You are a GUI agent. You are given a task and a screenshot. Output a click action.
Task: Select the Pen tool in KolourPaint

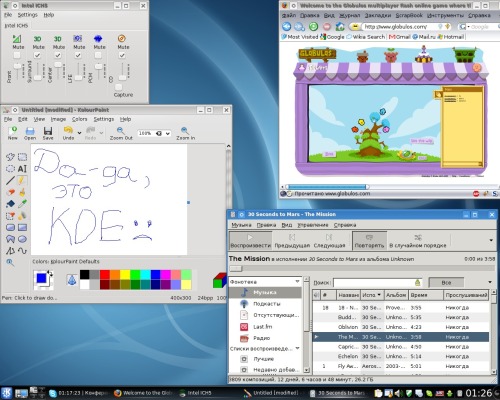22,180
